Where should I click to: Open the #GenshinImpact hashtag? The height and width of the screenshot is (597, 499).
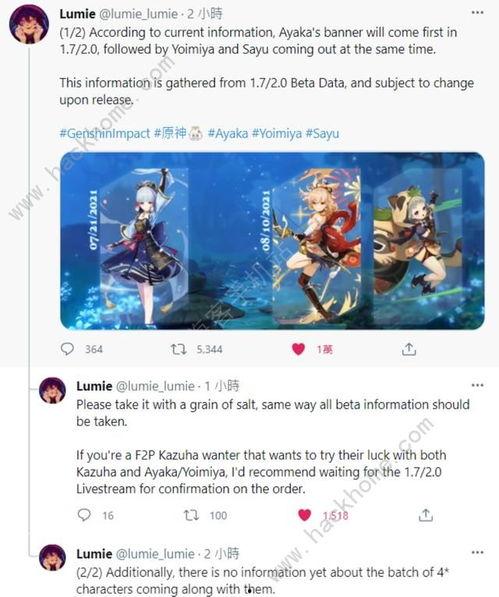tap(105, 134)
